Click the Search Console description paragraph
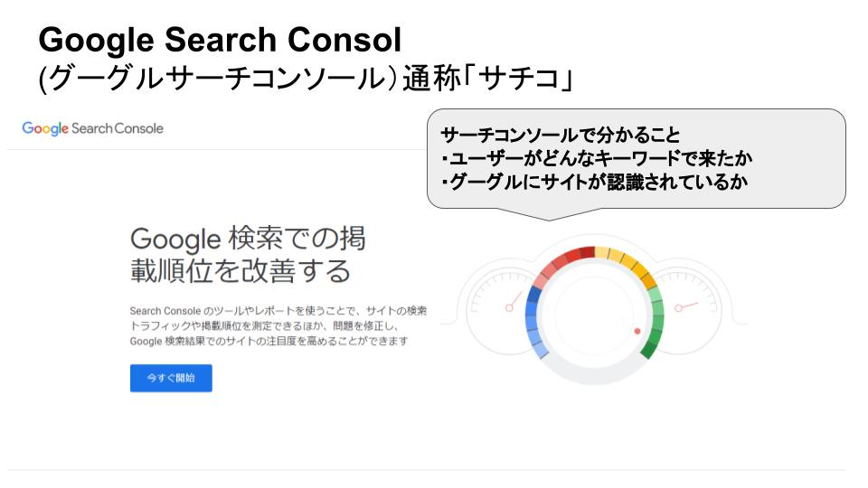Screen dimensions: 868x488 click(x=278, y=326)
